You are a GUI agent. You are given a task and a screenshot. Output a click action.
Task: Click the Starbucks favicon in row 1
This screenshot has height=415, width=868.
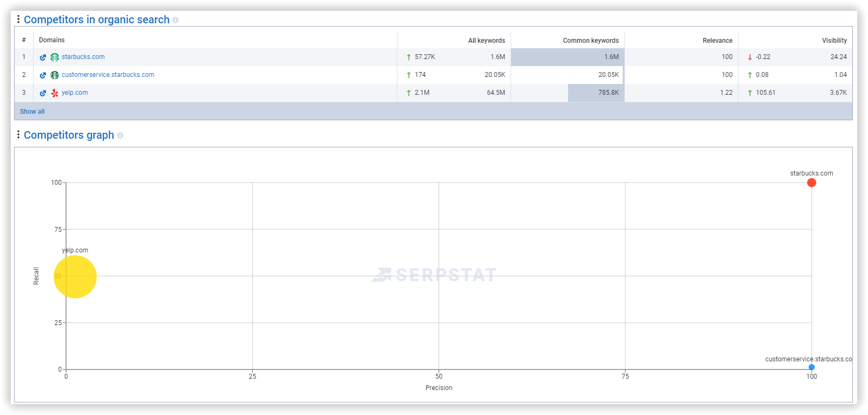point(55,57)
